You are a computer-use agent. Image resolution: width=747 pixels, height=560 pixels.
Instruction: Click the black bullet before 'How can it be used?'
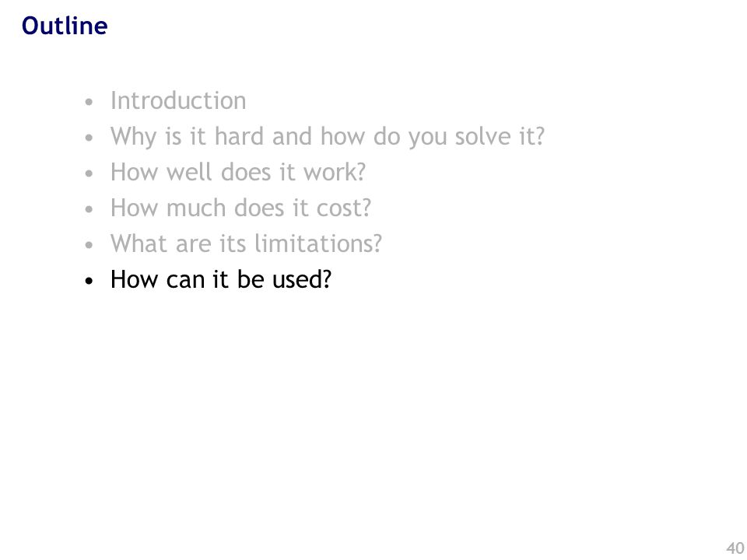pos(89,281)
